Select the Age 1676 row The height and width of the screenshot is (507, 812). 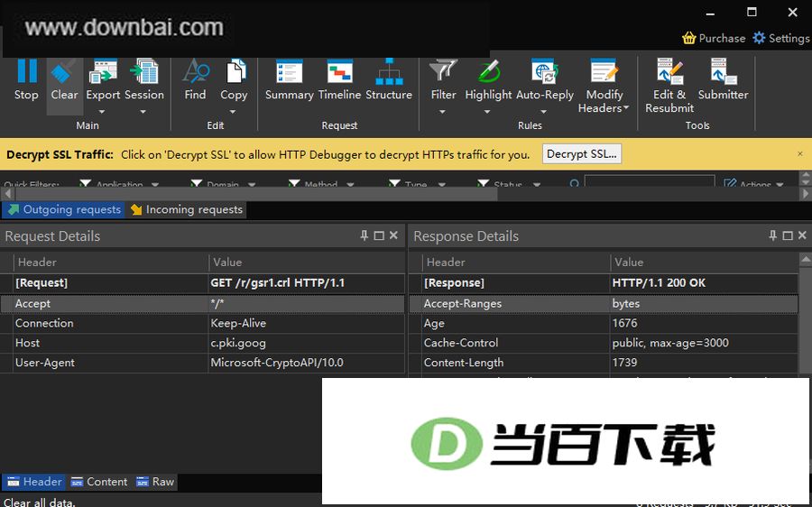[x=604, y=323]
